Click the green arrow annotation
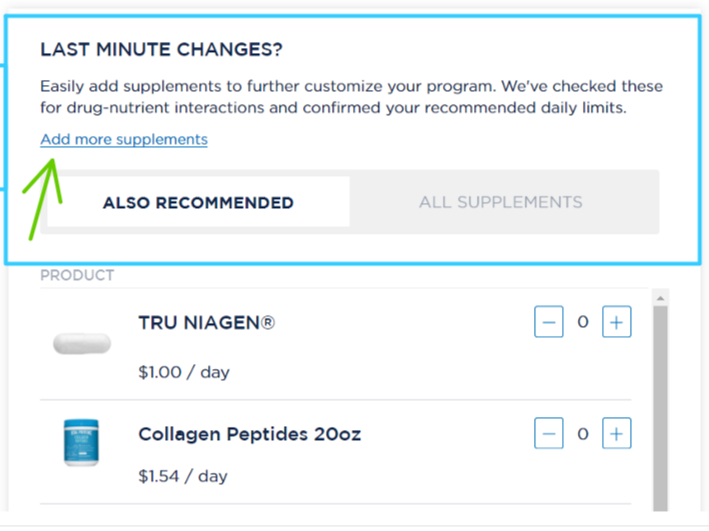Viewport: 709px width, 531px height. [x=42, y=199]
